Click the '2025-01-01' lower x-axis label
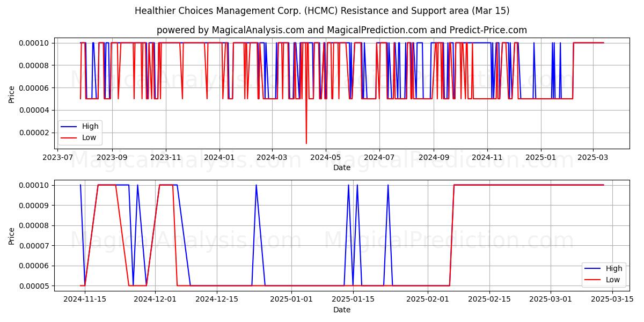The width and height of the screenshot is (644, 322). click(x=291, y=300)
